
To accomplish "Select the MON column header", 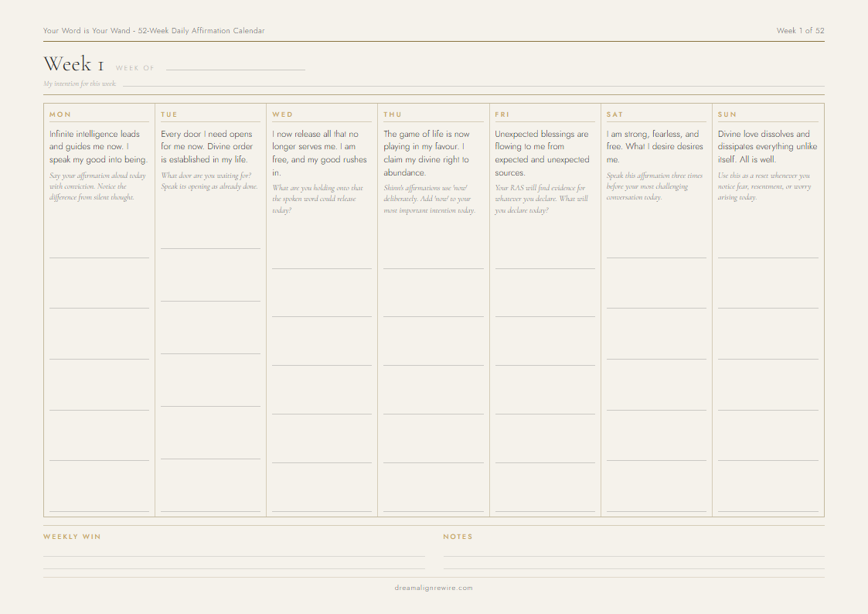I will tap(60, 114).
